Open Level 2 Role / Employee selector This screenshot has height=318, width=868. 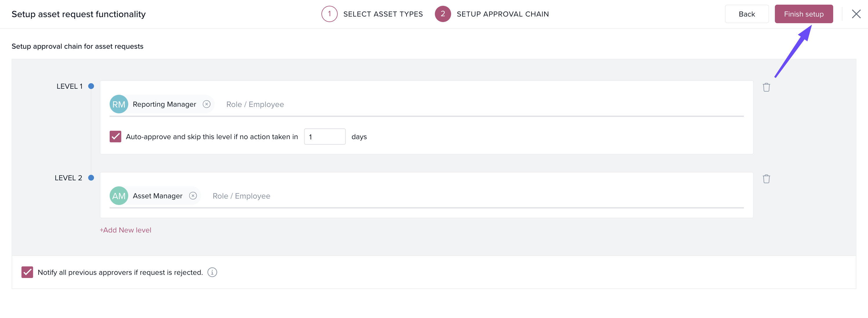click(241, 196)
